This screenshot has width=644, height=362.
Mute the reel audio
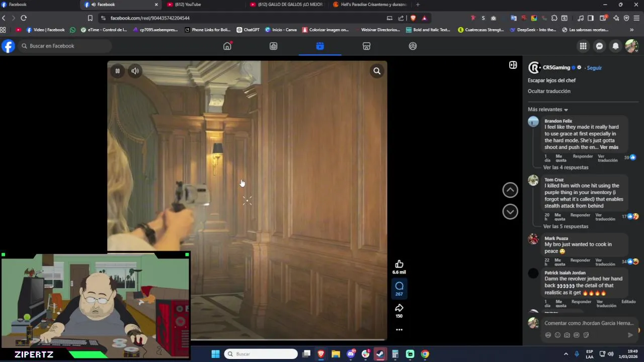coord(135,71)
